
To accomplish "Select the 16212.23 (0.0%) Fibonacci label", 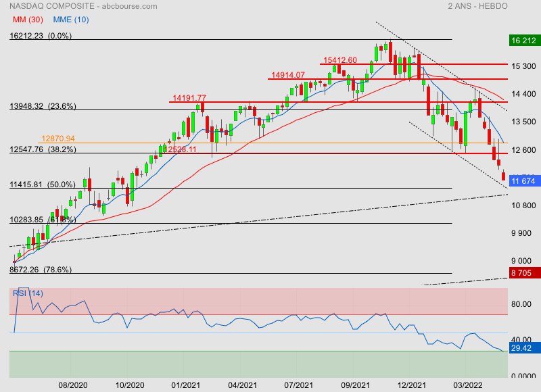I will [41, 36].
